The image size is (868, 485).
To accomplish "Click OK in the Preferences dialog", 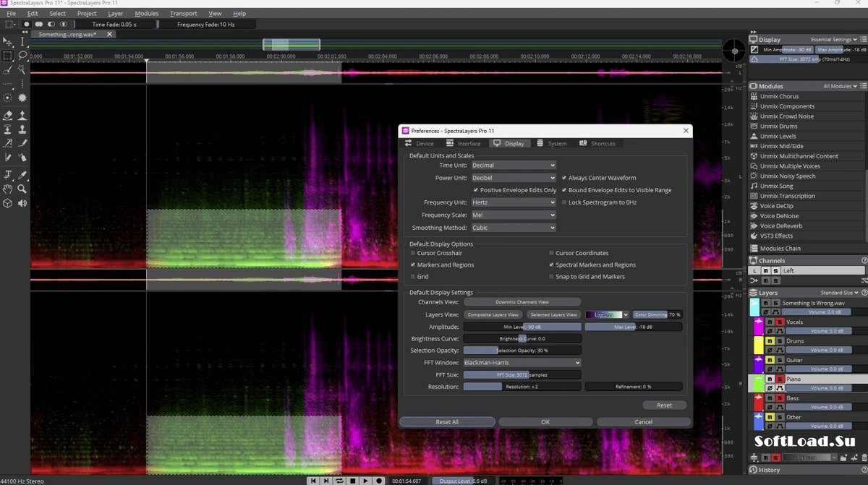I will coord(545,421).
